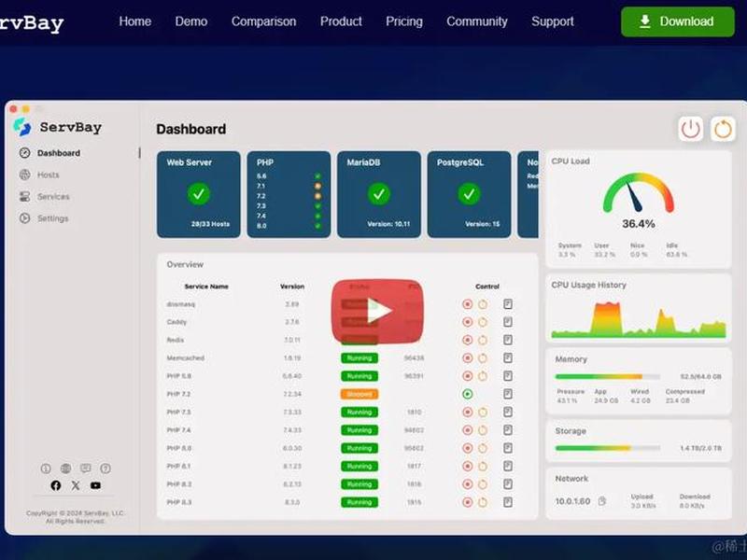Open the Facebook icon in sidebar footer
This screenshot has width=747, height=560.
[x=56, y=485]
